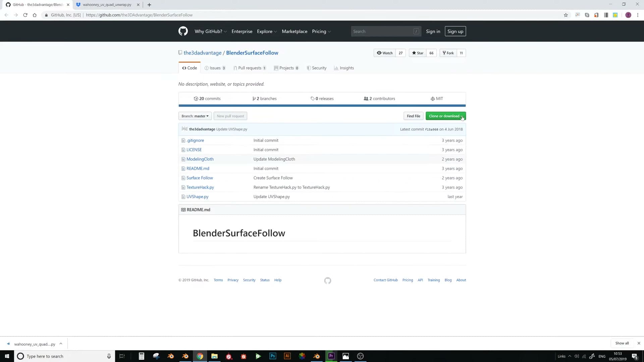644x362 pixels.
Task: Reload the page with the refresh icon
Action: click(x=25, y=15)
